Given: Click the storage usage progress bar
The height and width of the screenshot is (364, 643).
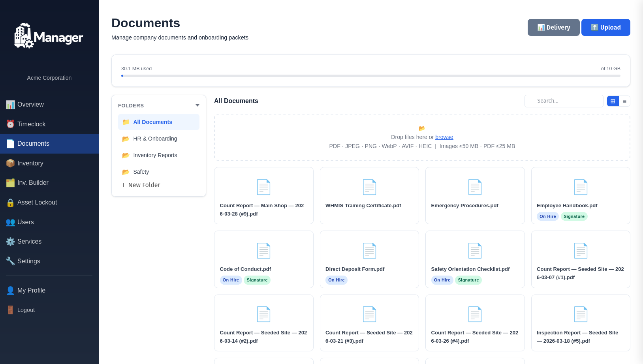Looking at the screenshot, I should coord(371,76).
